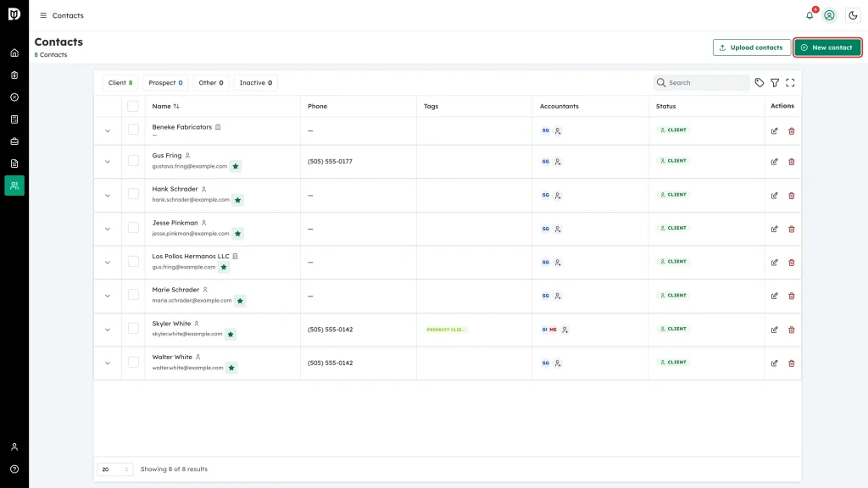Open the funnel filter icon

(x=775, y=83)
